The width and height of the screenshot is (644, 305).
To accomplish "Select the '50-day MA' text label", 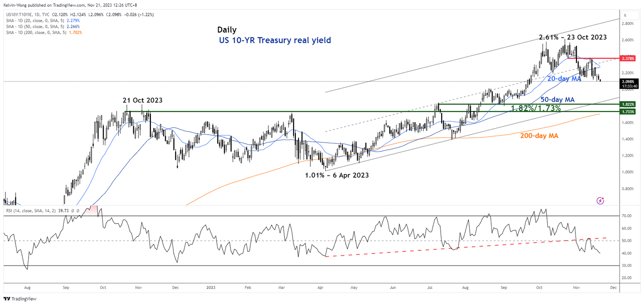I will [x=558, y=100].
